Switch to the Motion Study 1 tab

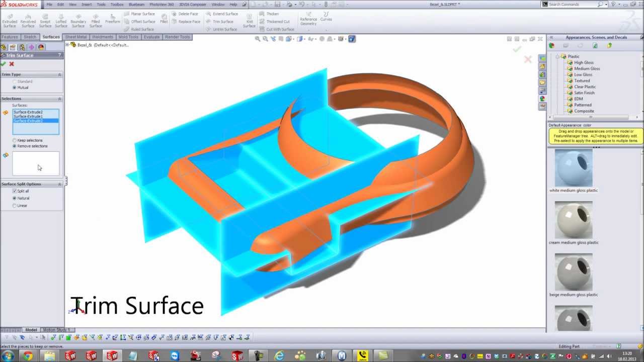coord(56,330)
